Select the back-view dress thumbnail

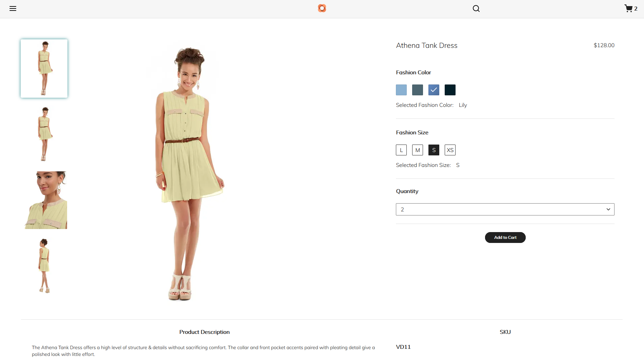pyautogui.click(x=44, y=266)
